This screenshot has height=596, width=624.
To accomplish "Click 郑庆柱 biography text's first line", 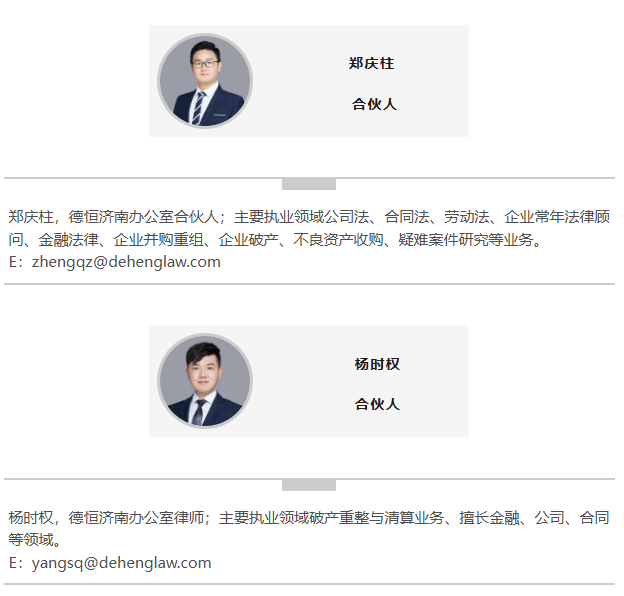I will [309, 217].
